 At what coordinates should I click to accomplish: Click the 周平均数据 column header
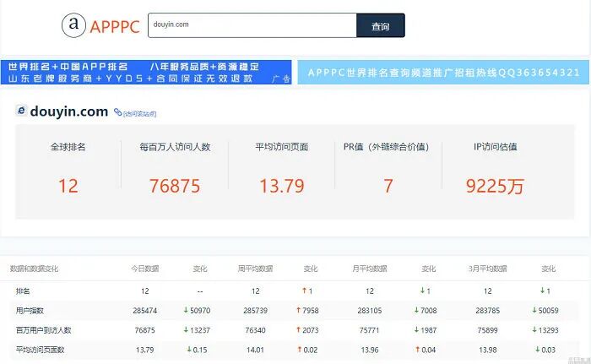click(255, 269)
